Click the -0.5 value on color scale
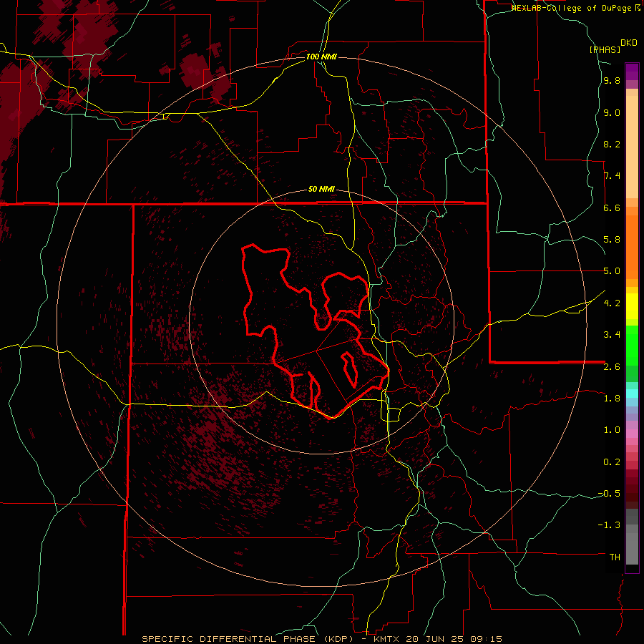 coord(609,494)
